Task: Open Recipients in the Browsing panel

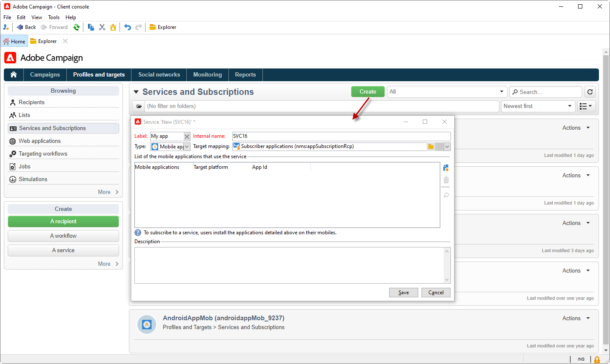Action: (x=63, y=102)
